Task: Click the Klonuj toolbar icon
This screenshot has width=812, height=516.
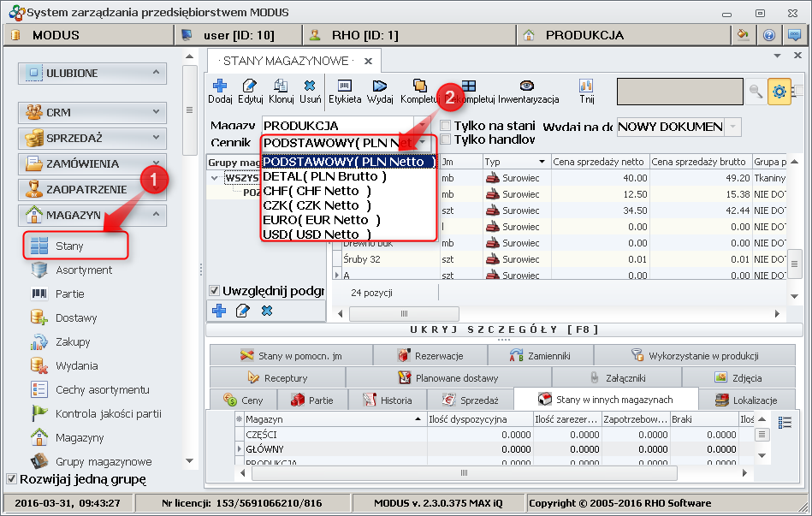Action: [281, 86]
